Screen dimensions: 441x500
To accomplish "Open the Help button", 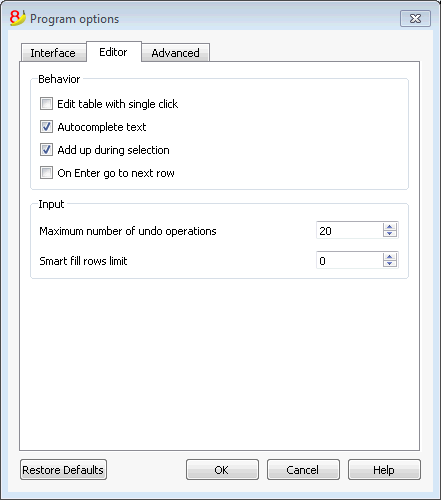I will pos(384,470).
